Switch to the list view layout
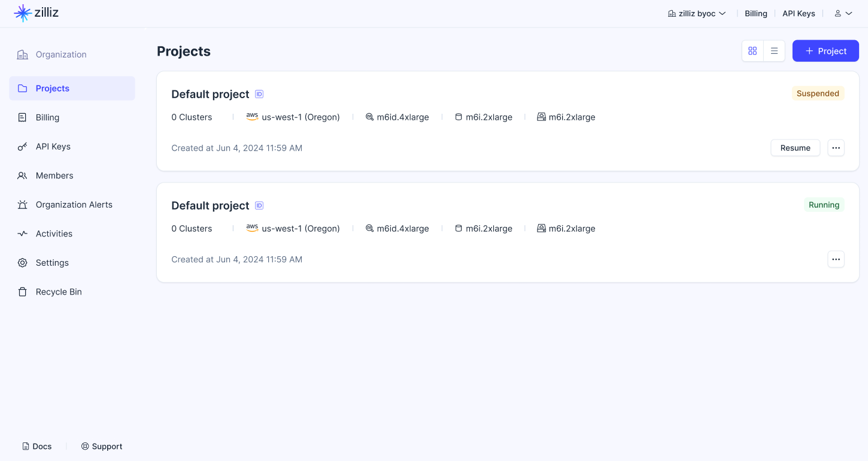This screenshot has height=461, width=868. tap(774, 51)
